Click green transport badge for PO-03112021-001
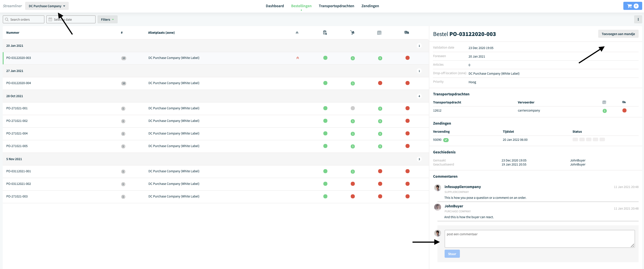Viewport: 644px width, 269px height. [353, 172]
